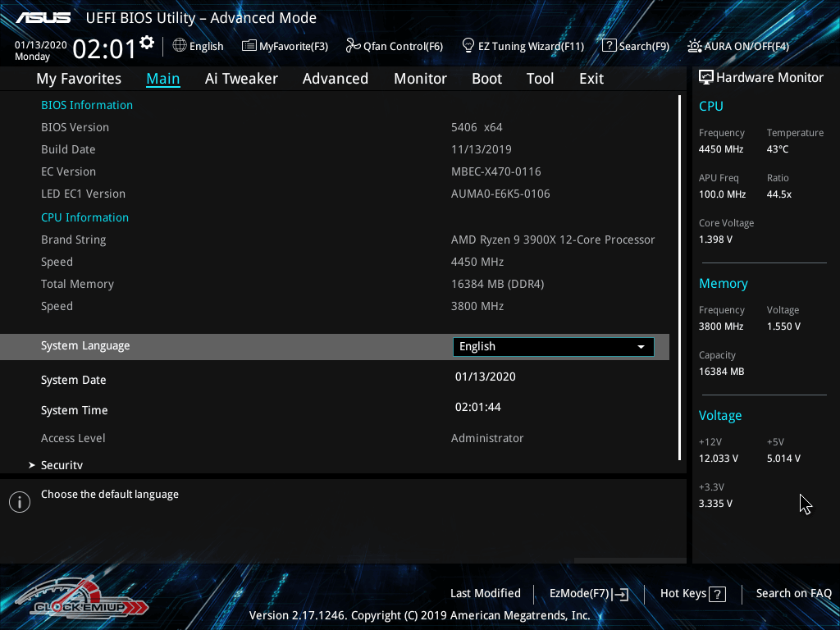This screenshot has width=840, height=630.
Task: Switch to the Ai Tweaker tab
Action: pyautogui.click(x=241, y=79)
